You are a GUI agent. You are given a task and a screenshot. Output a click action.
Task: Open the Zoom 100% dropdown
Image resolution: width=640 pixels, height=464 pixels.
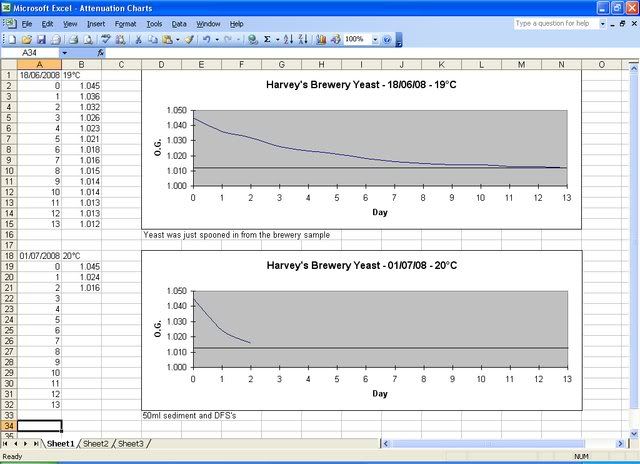(x=375, y=40)
